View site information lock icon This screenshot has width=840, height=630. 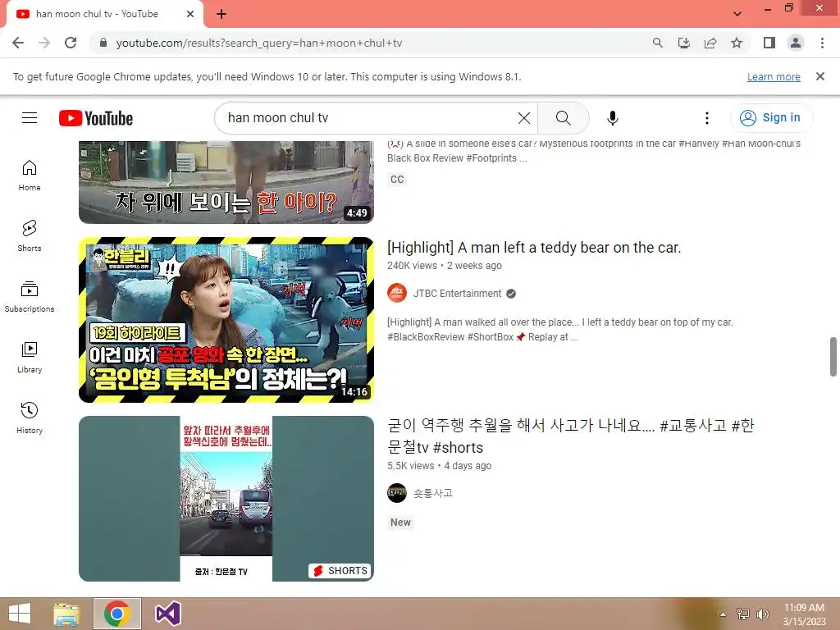click(x=103, y=43)
